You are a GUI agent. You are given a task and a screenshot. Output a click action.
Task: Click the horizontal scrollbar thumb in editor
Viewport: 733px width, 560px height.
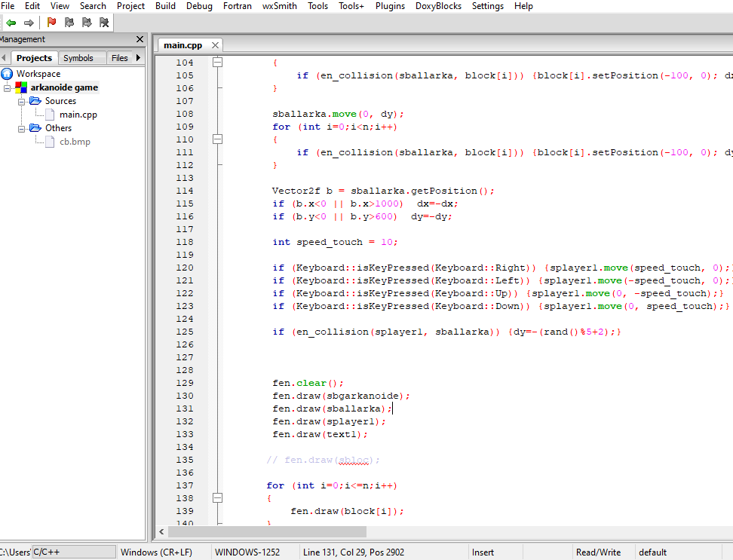point(268,531)
